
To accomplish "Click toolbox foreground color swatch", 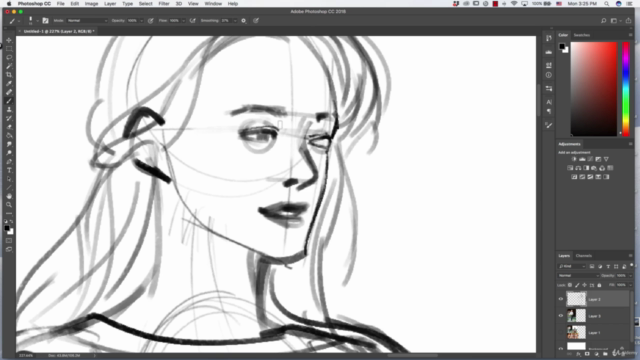I will pos(7,229).
